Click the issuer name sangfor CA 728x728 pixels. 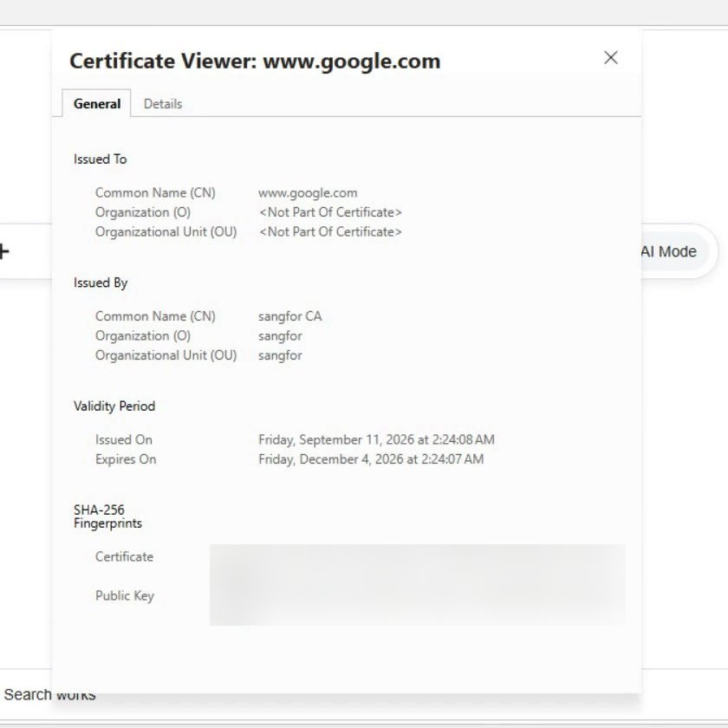click(x=289, y=316)
